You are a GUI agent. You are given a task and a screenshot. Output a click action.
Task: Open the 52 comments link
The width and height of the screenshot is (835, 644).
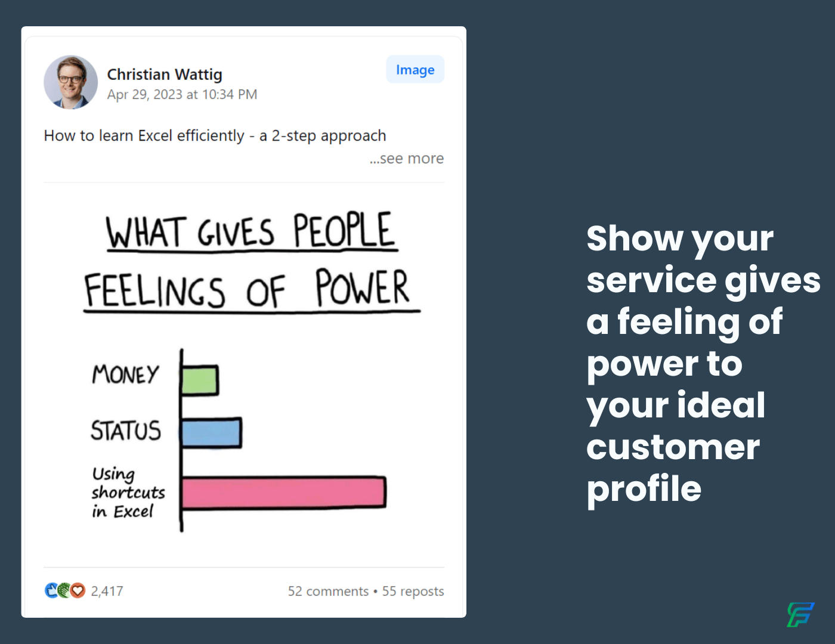click(x=328, y=591)
